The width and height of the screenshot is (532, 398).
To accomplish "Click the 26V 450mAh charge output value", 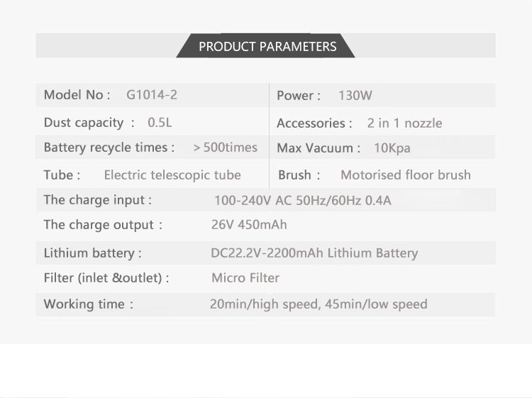I will [249, 226].
